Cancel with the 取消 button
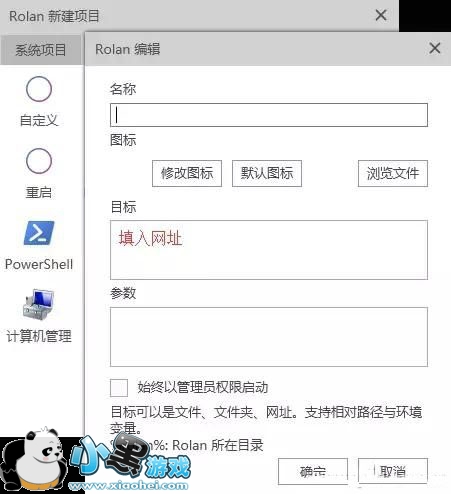This screenshot has height=494, width=451. [393, 471]
